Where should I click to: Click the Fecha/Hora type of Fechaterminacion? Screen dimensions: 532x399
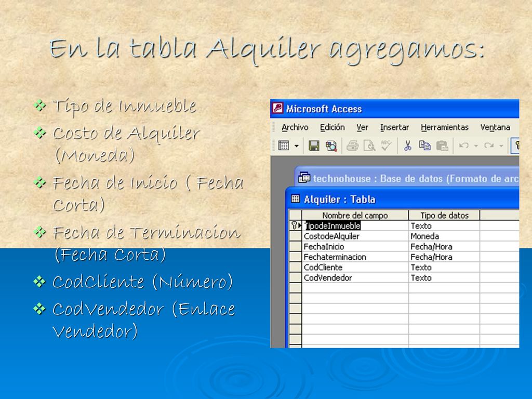(x=444, y=257)
